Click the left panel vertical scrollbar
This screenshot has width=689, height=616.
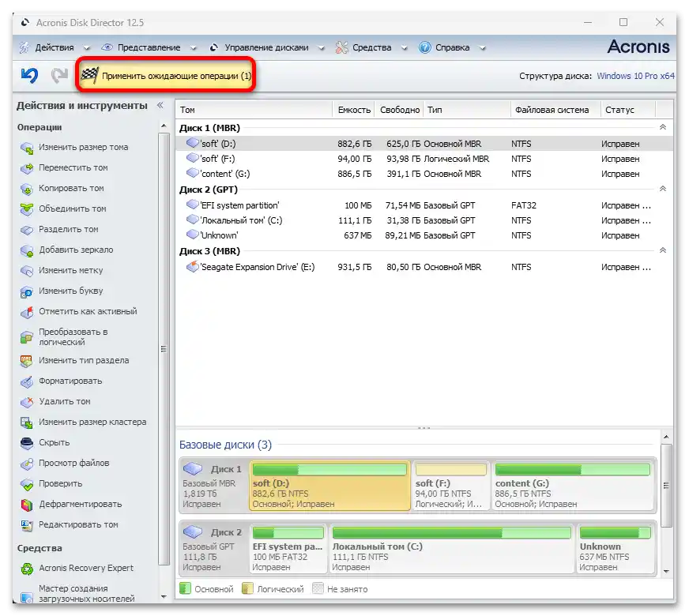point(164,350)
